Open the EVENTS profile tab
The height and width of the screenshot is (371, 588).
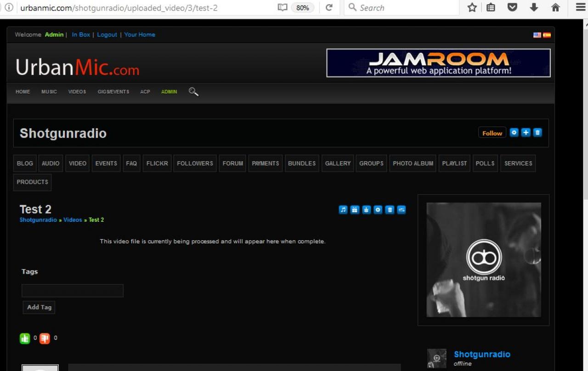click(x=106, y=163)
